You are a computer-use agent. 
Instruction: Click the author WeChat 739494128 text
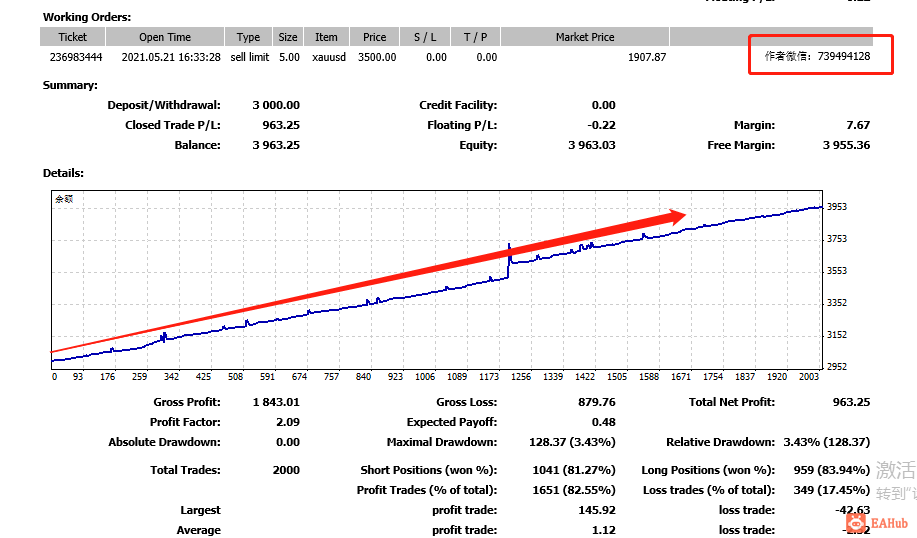pyautogui.click(x=818, y=56)
